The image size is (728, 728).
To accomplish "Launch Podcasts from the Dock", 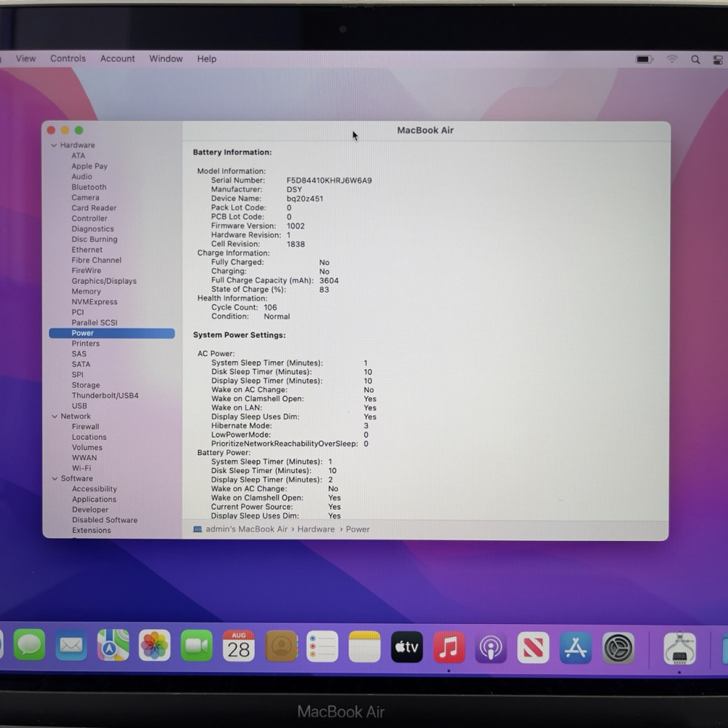I will point(491,647).
